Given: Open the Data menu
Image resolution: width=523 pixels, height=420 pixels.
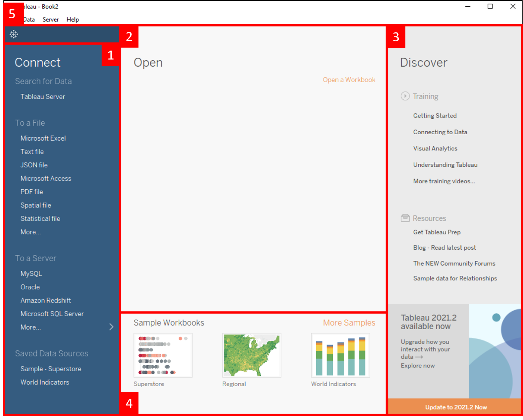Looking at the screenshot, I should [x=29, y=19].
